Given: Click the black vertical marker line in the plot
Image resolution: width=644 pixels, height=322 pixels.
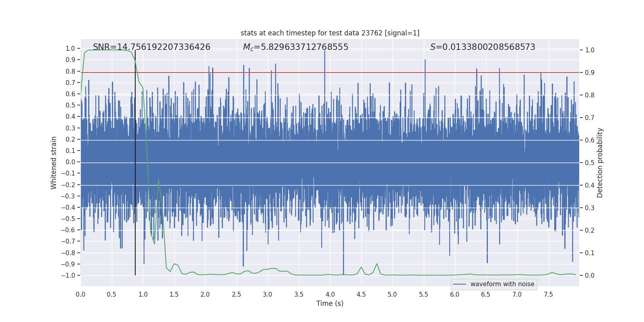Looking at the screenshot, I should click(135, 163).
